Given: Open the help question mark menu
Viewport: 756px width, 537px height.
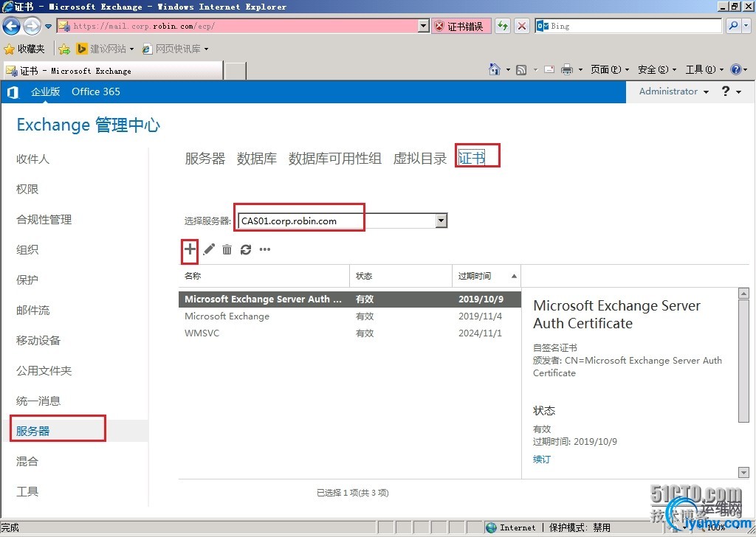Looking at the screenshot, I should pos(731,91).
